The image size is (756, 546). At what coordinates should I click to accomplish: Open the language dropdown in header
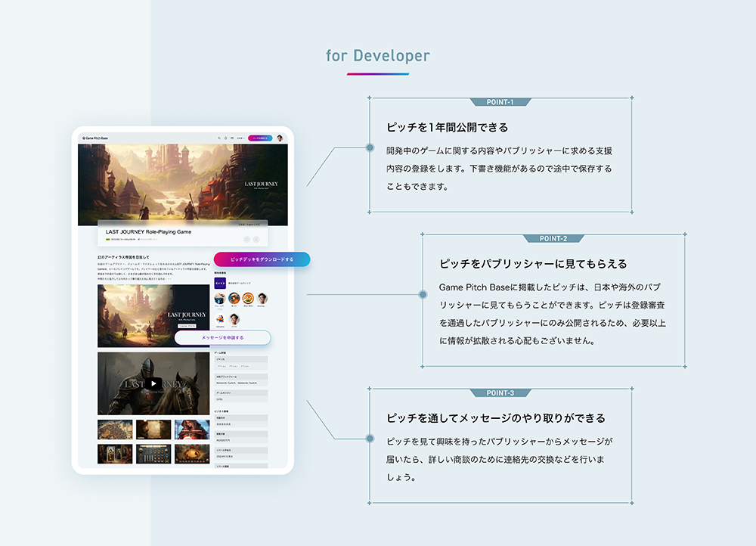click(241, 138)
